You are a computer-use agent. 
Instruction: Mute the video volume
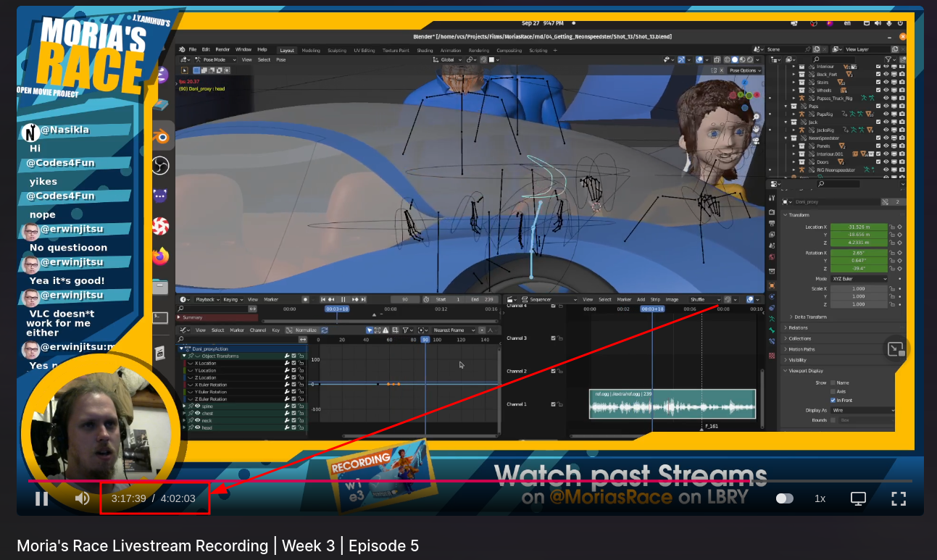coord(82,498)
